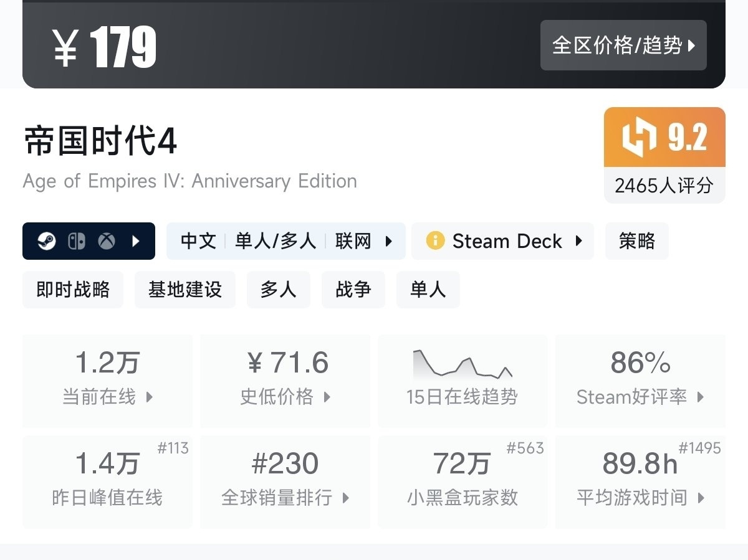Tap the 基地建设 tag

185,290
